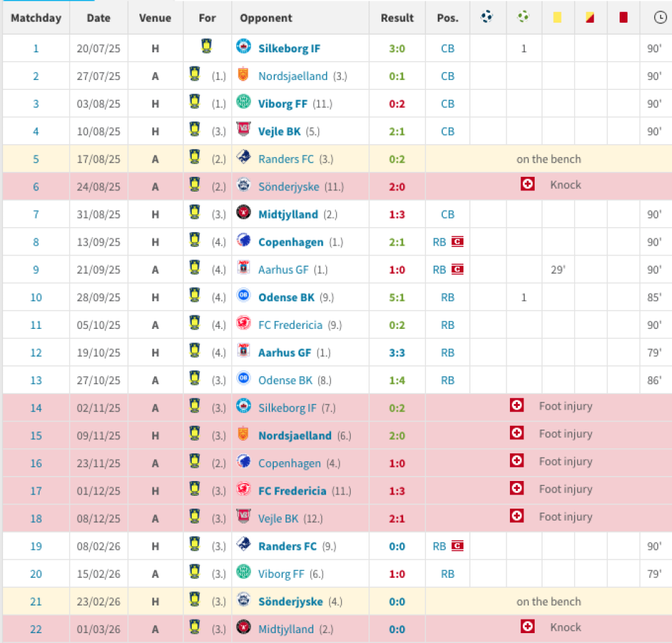Open the 3:3 match report versus Aarhus GF

point(397,353)
